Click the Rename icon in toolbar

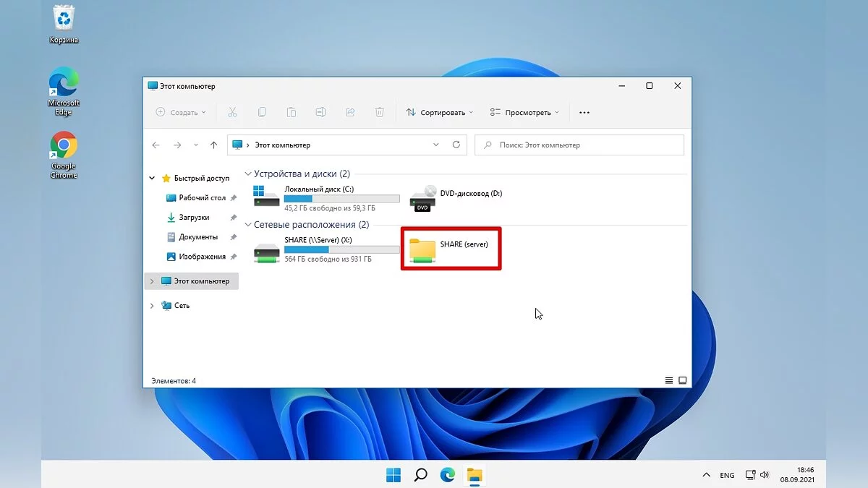pyautogui.click(x=320, y=112)
